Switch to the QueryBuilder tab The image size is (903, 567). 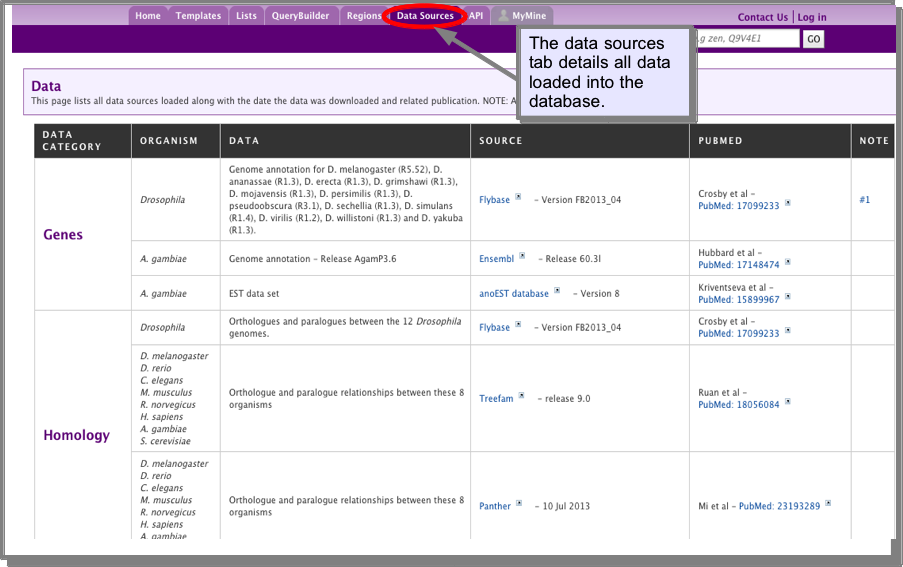(301, 16)
